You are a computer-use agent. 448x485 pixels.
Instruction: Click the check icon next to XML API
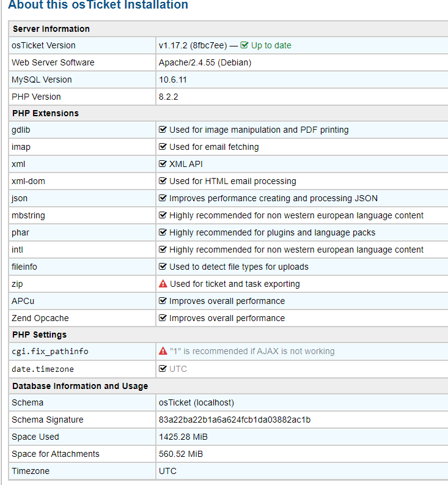pyautogui.click(x=163, y=164)
